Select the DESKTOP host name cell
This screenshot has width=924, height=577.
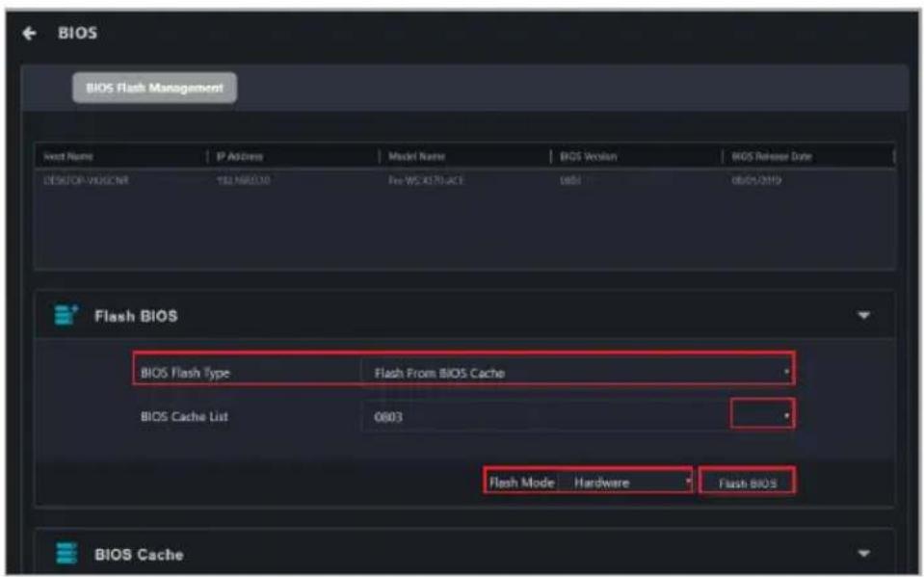coord(86,180)
